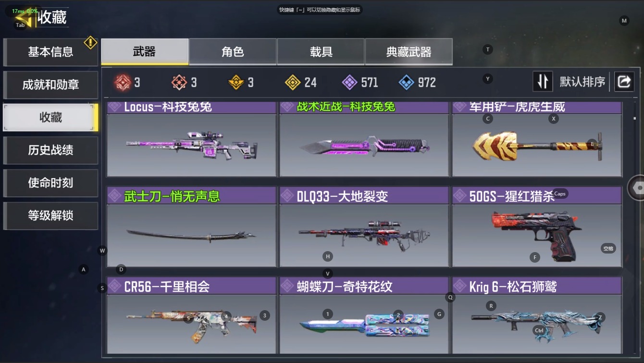
Task: Select the 50GS-猩红猎杀 pistol card
Action: tap(537, 227)
